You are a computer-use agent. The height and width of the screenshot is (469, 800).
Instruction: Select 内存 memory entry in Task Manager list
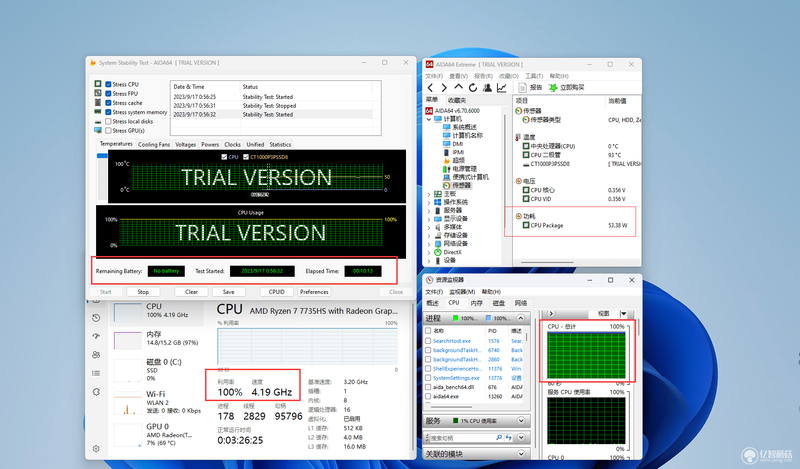(x=157, y=338)
